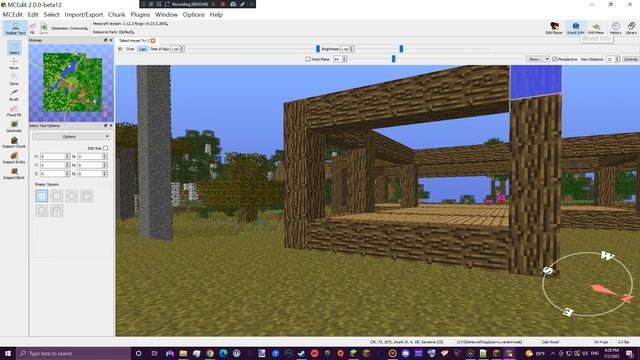Toggle the Work Plane checkbox

pos(308,60)
